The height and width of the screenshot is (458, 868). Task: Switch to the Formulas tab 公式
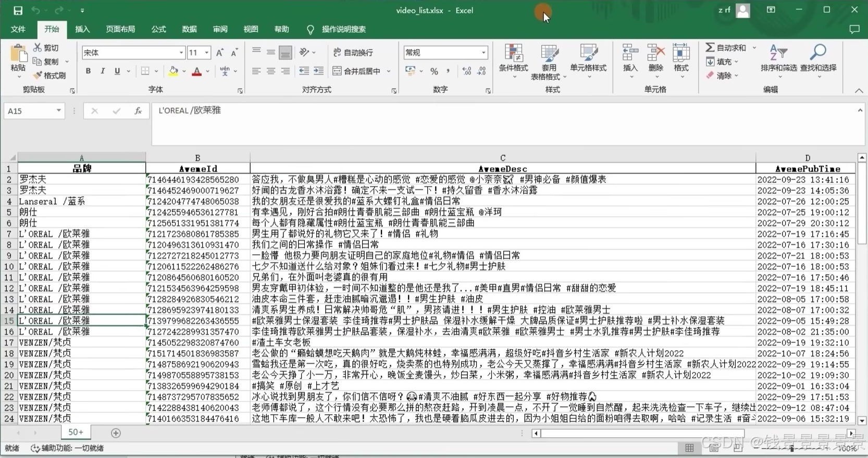tap(158, 29)
